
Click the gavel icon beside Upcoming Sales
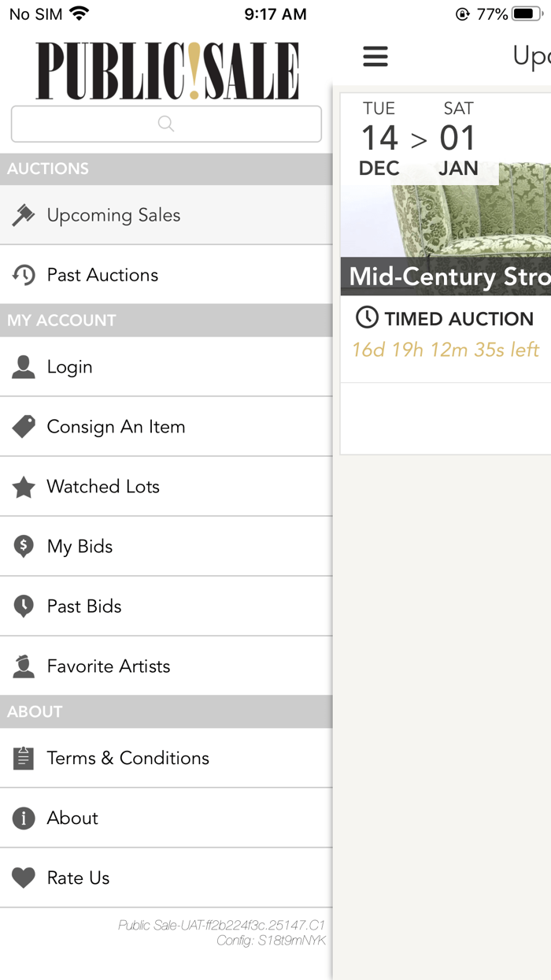[24, 215]
